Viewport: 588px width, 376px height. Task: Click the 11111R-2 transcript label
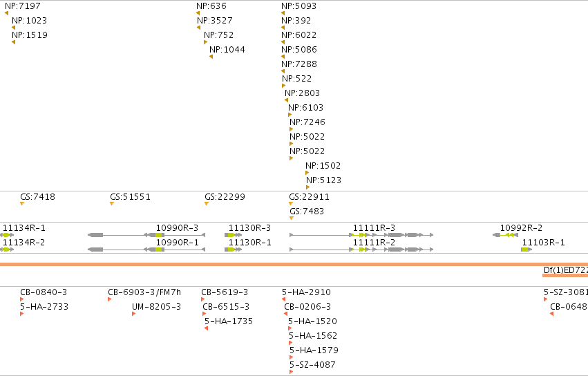point(374,243)
